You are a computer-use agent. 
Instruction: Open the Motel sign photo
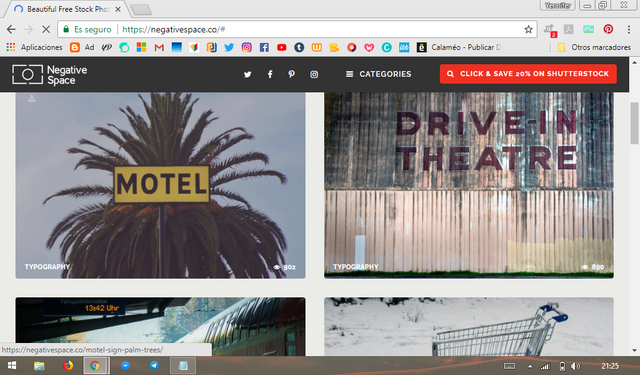160,185
